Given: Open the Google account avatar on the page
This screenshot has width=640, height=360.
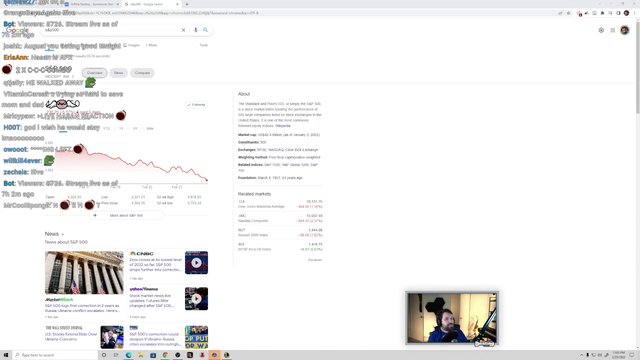Looking at the screenshot, I should pyautogui.click(x=624, y=30).
